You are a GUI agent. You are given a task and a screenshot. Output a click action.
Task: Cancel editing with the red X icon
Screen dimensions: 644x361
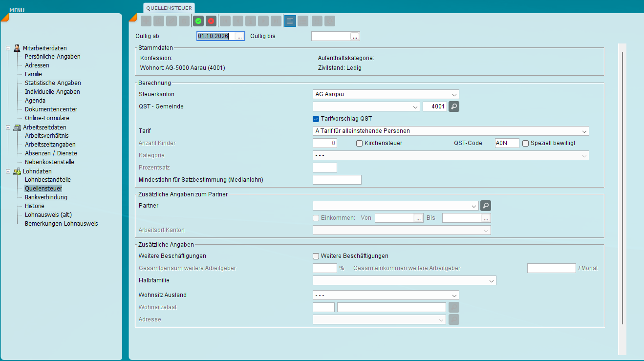pyautogui.click(x=211, y=21)
